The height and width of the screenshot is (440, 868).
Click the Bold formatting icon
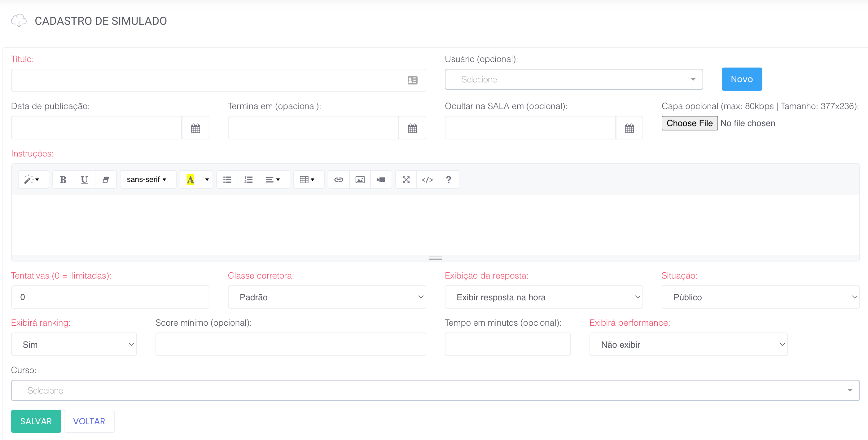63,180
